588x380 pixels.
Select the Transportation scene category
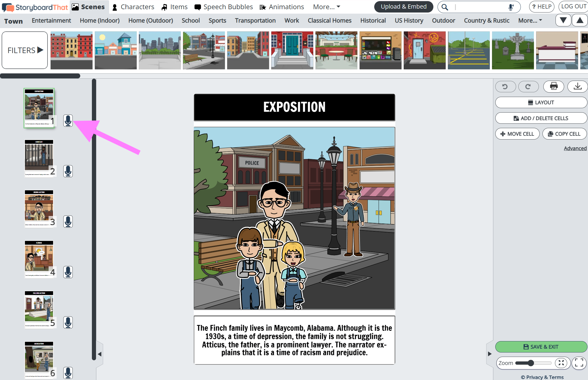pyautogui.click(x=255, y=21)
